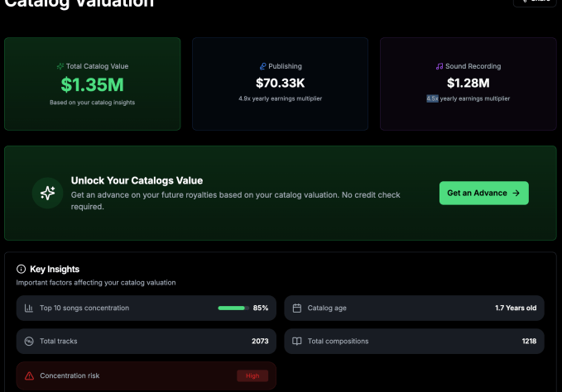Click the disc icon beside Total tracks
Screen dimensions: 562x392
pos(29,342)
